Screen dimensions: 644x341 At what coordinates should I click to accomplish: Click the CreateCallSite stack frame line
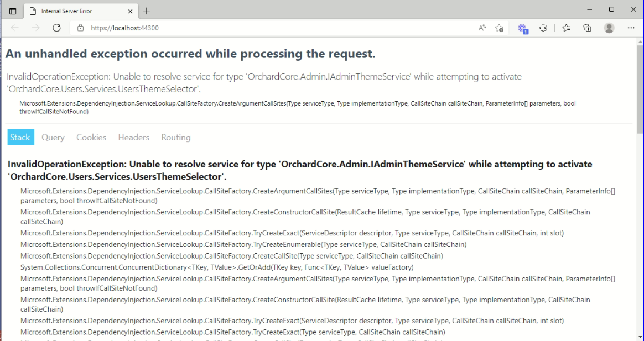pos(232,256)
